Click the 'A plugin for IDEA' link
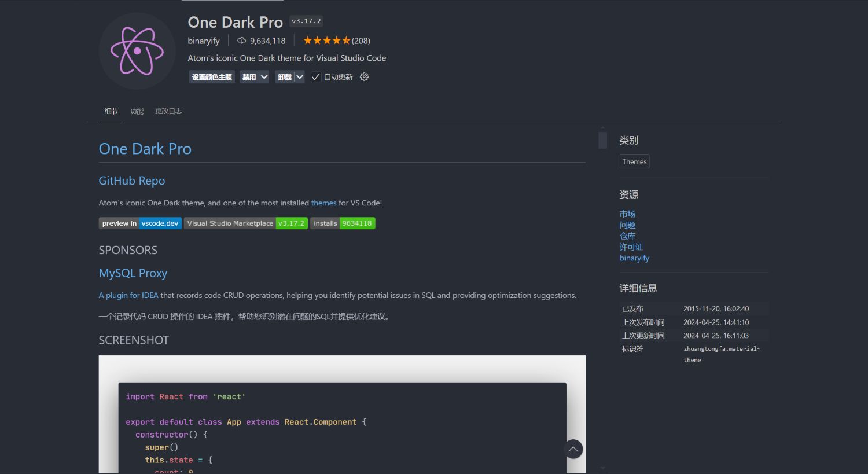The height and width of the screenshot is (474, 868). click(x=128, y=295)
